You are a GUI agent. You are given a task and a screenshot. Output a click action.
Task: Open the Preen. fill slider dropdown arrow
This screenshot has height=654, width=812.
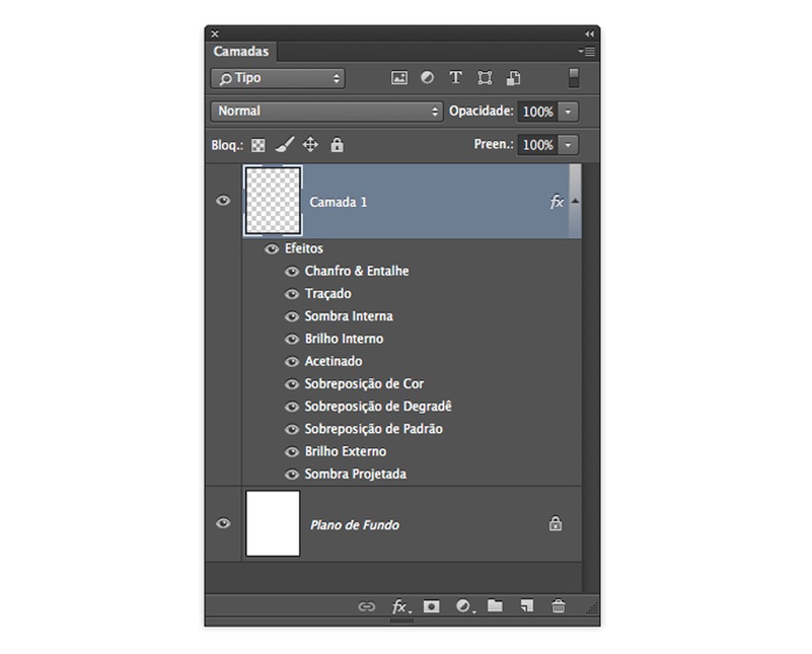(568, 145)
